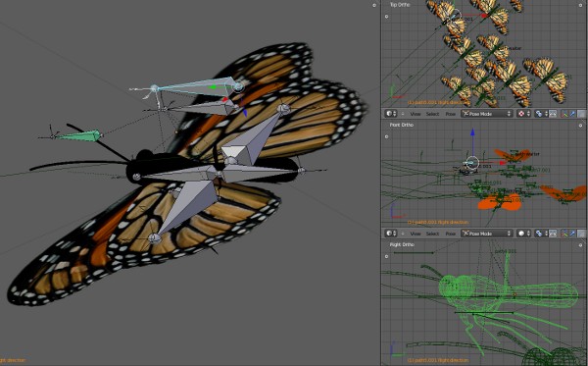This screenshot has width=588, height=366.
Task: Open Pose menu under Front Ortho view
Action: pyautogui.click(x=451, y=234)
